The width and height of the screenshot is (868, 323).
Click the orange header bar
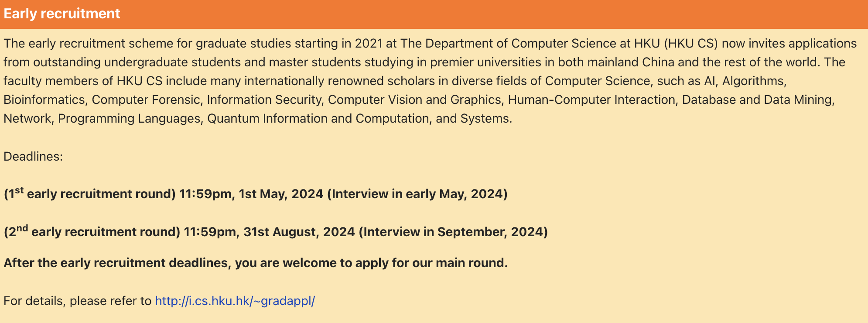tap(434, 14)
